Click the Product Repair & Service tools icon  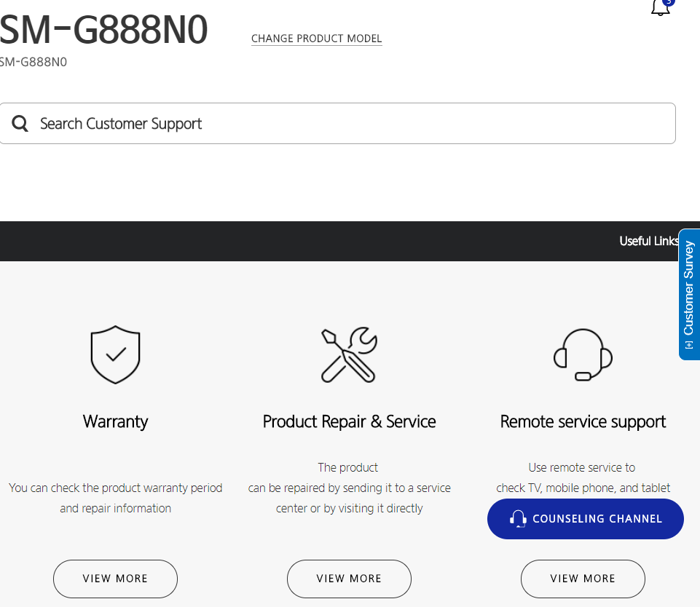[x=349, y=354]
